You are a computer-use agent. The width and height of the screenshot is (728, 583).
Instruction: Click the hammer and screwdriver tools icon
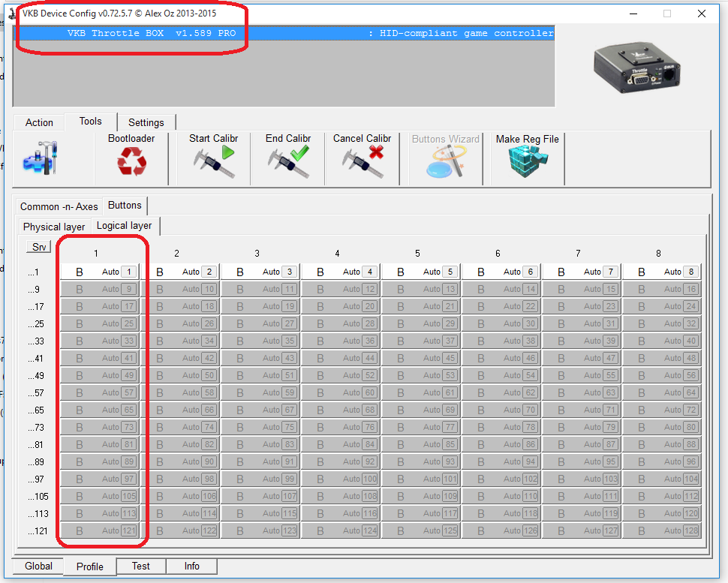click(x=41, y=158)
